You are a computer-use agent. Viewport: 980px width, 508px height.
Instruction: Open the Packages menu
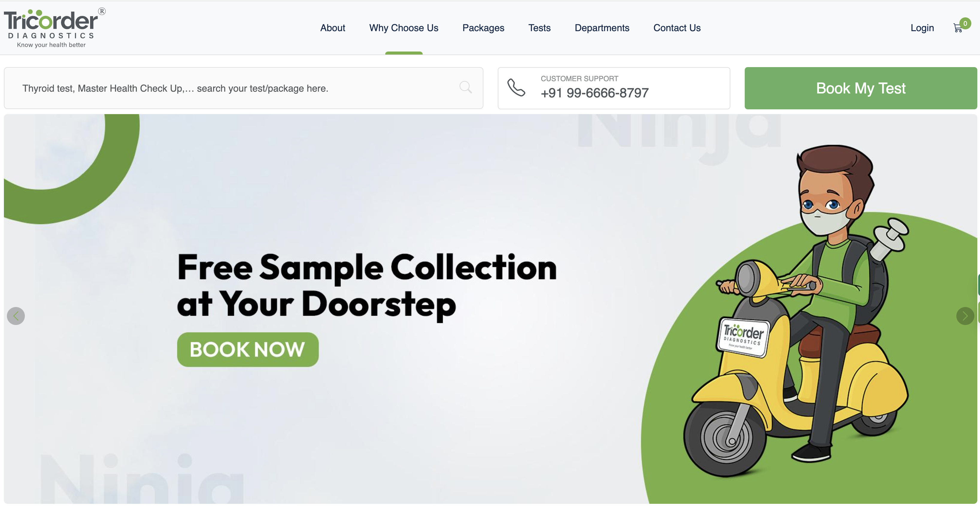(483, 28)
